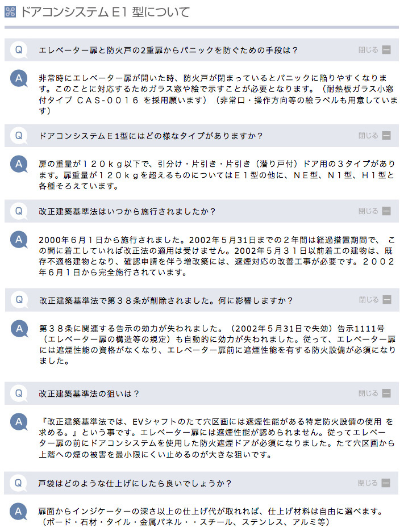The width and height of the screenshot is (404, 532).
Task: Collapse the 改正建築基準法 enforcement date answer via minus icon
Action: click(386, 211)
